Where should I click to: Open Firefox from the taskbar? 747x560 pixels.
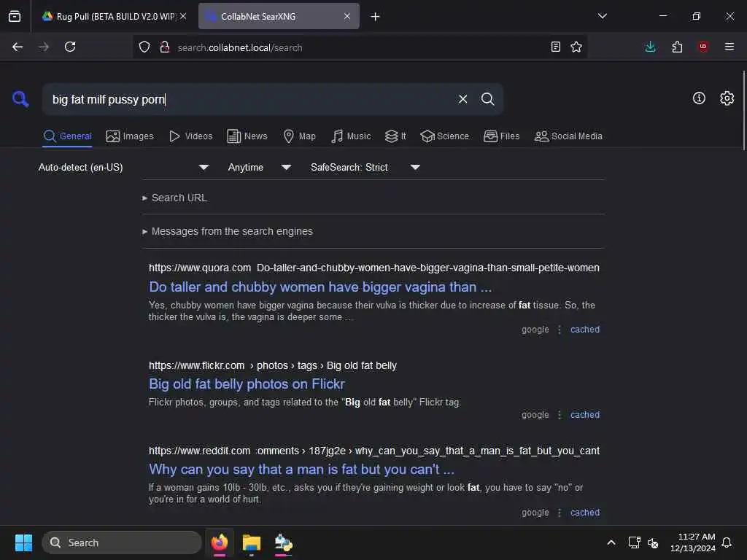pos(220,542)
